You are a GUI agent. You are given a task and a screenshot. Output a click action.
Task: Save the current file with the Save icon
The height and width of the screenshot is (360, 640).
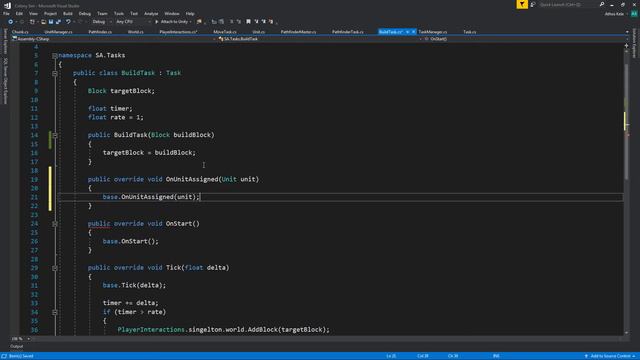(51, 22)
